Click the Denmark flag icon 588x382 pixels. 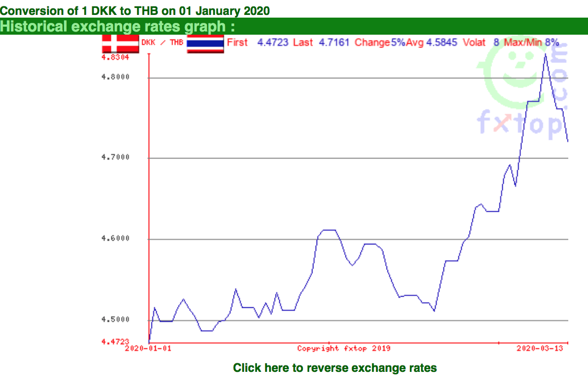click(120, 44)
